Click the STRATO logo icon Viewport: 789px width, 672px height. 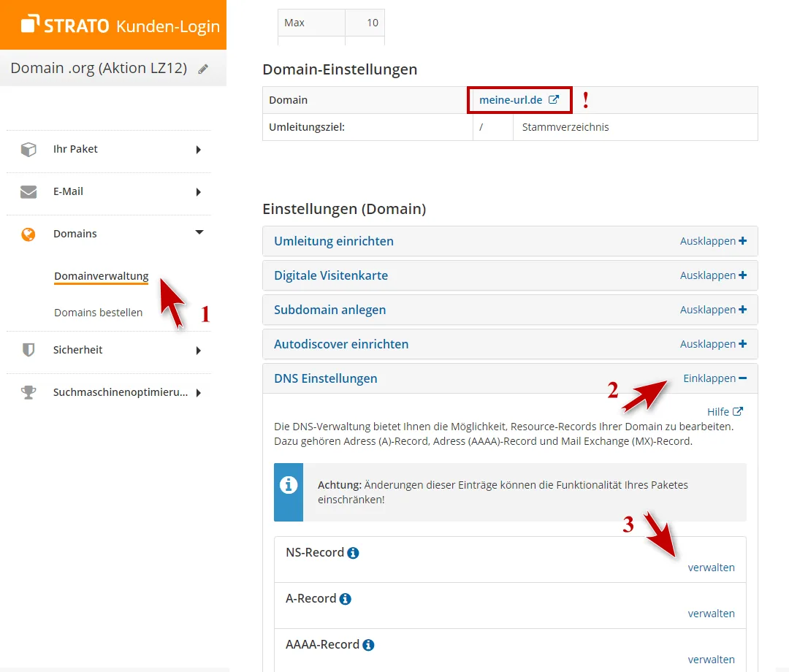[x=30, y=23]
